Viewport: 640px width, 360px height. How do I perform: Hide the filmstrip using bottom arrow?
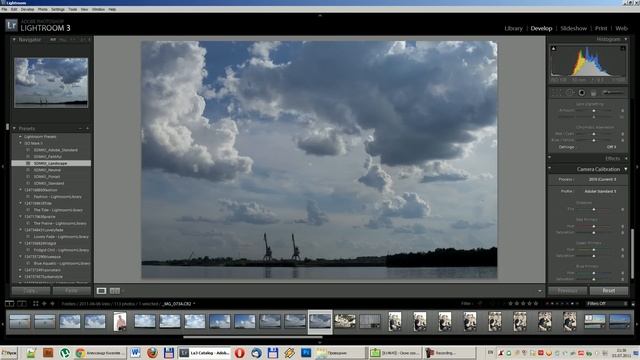point(320,342)
